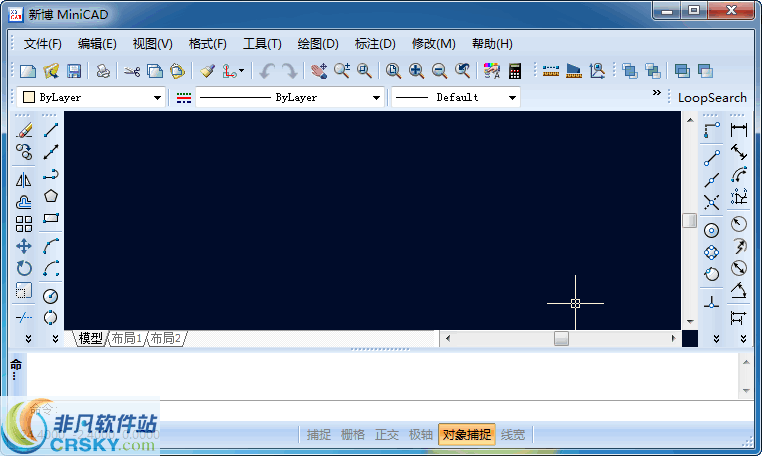
Task: Open the 帮助(H) menu
Action: pyautogui.click(x=492, y=44)
